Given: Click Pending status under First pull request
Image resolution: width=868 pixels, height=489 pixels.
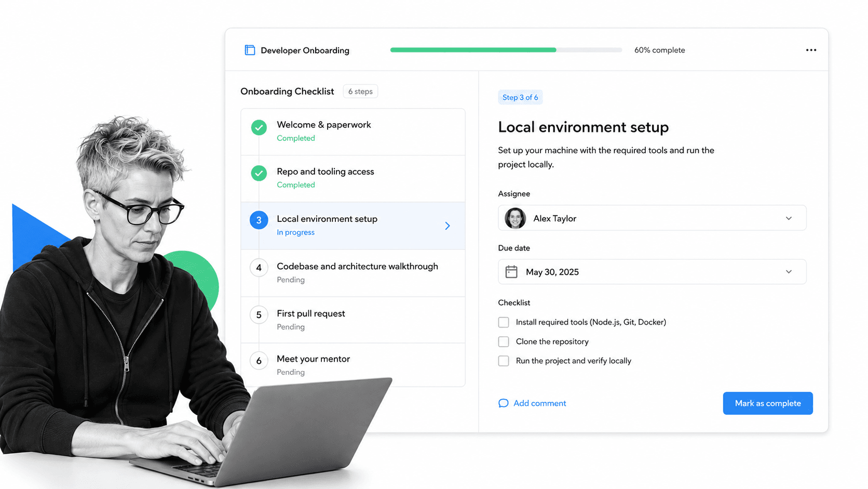Looking at the screenshot, I should 291,327.
